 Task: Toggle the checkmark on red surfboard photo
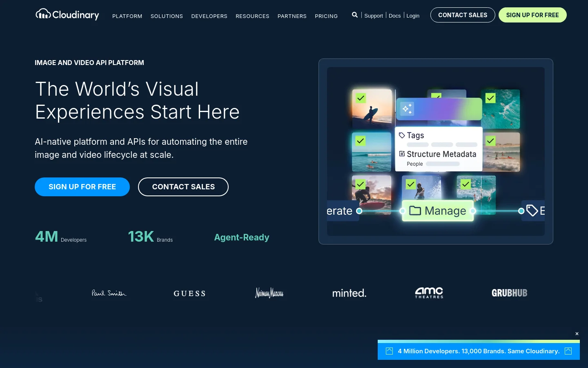[360, 184]
